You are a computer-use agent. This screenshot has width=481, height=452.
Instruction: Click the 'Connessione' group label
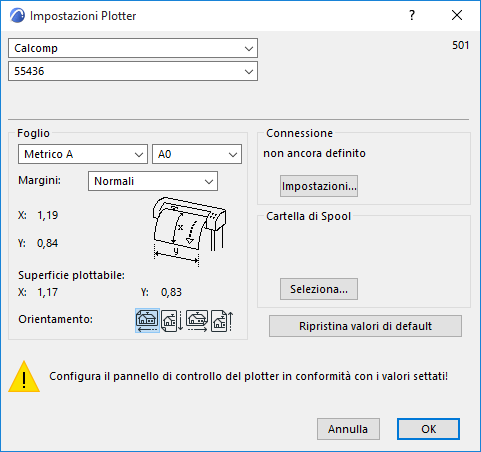299,133
